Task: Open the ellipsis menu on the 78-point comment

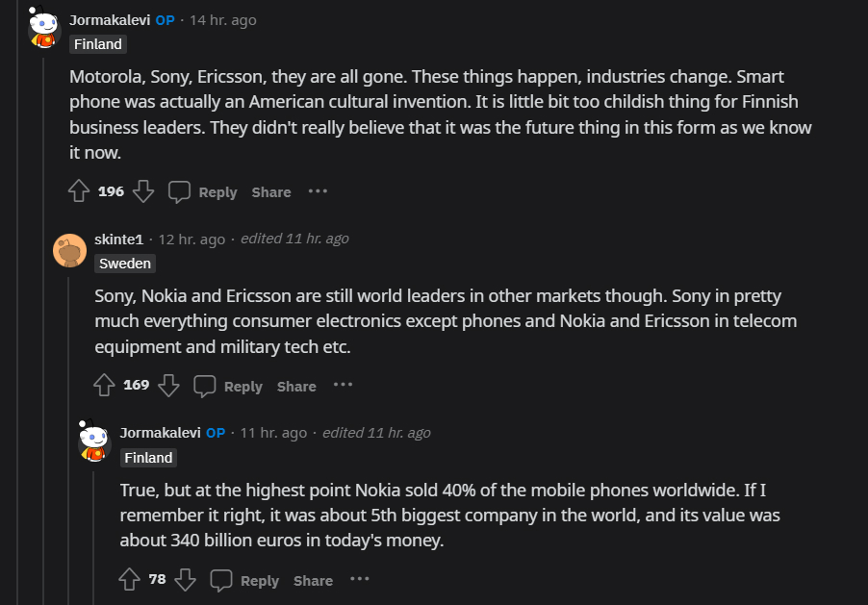Action: [x=359, y=580]
